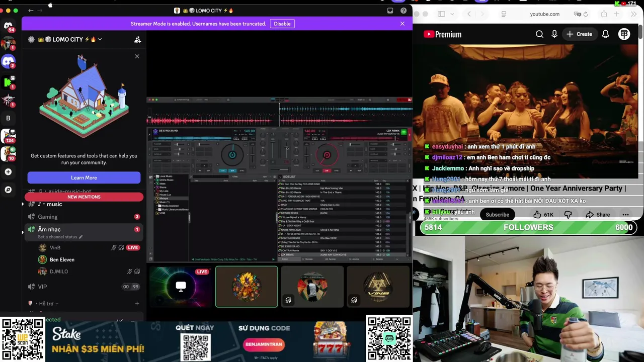Open YouTube notifications bell
Viewport: 644px width, 362px height.
tap(606, 34)
